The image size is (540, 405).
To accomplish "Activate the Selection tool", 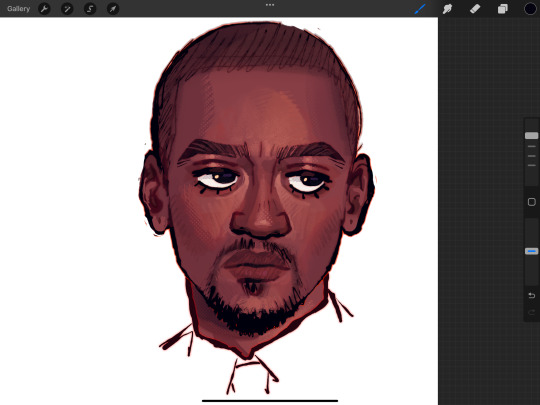I will coord(90,9).
